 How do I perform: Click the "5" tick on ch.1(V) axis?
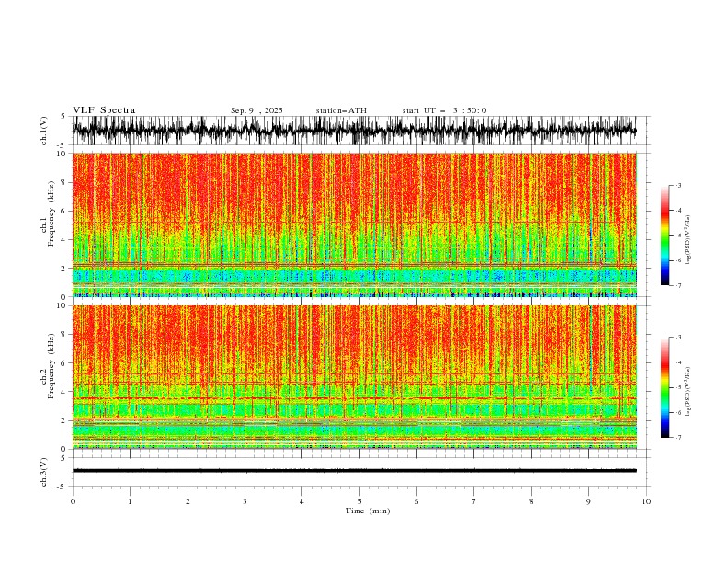click(x=63, y=117)
